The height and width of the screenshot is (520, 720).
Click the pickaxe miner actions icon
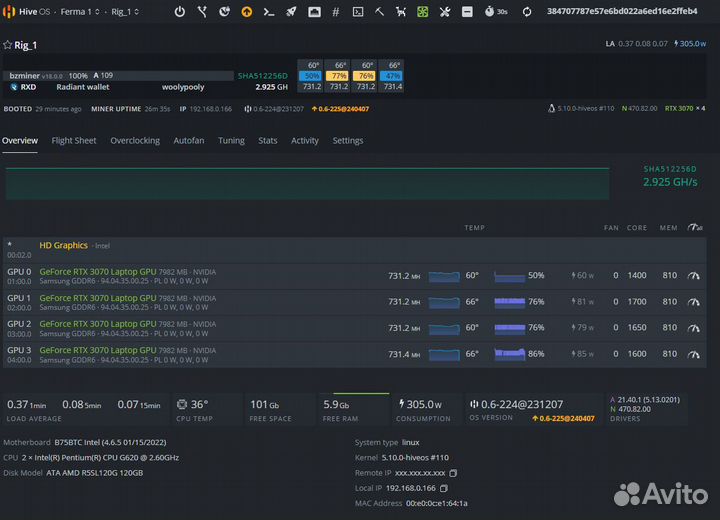[x=379, y=11]
